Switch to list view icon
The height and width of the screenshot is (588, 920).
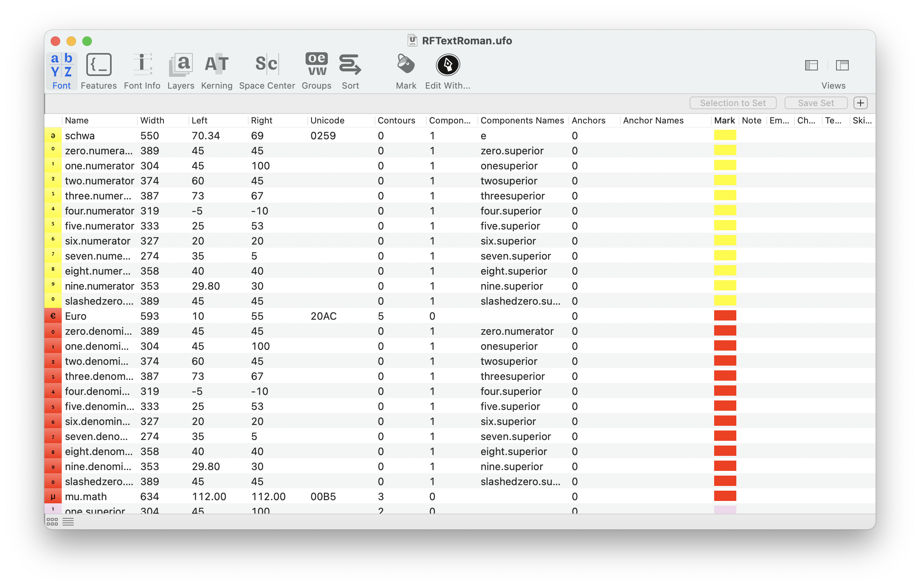68,522
